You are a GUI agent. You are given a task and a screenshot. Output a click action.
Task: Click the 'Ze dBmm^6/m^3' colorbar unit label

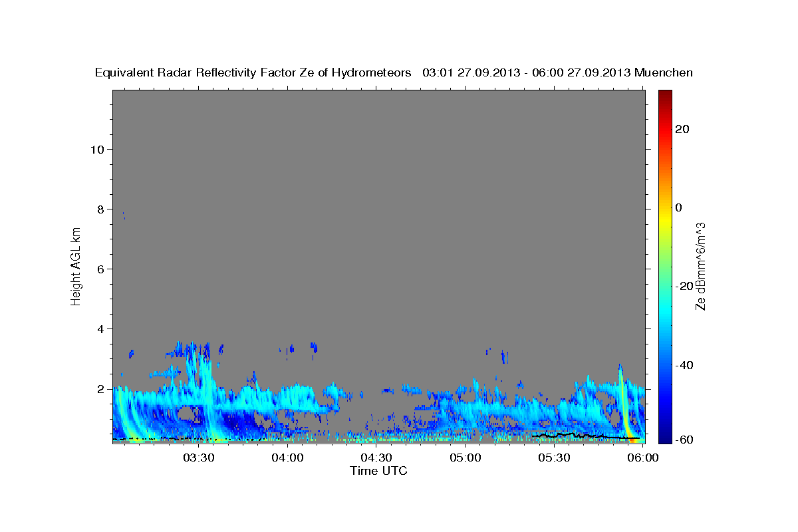point(700,266)
